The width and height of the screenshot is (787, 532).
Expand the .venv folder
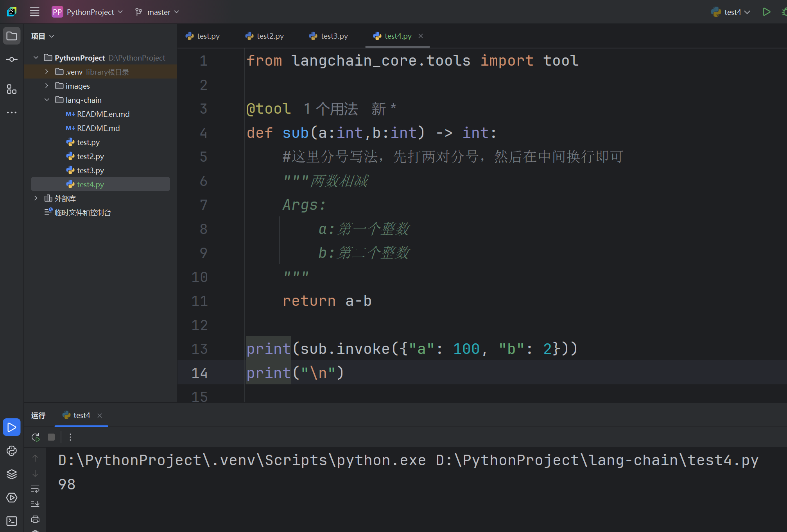pos(47,72)
